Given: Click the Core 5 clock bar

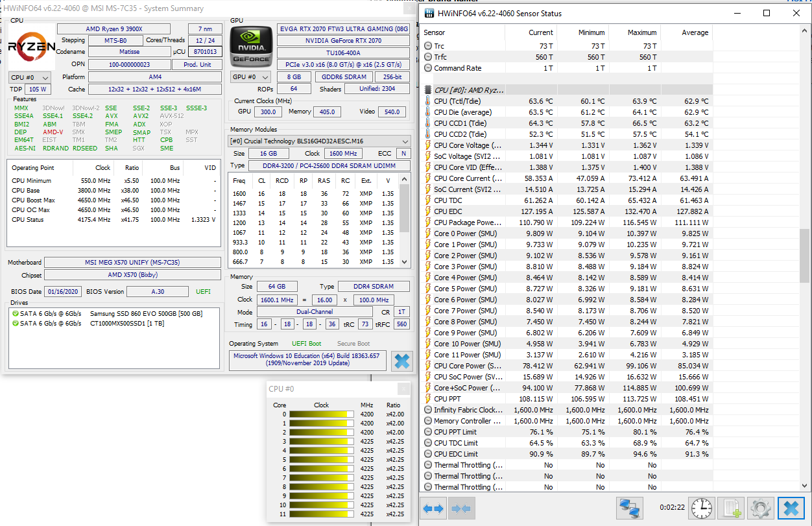Looking at the screenshot, I should point(322,459).
